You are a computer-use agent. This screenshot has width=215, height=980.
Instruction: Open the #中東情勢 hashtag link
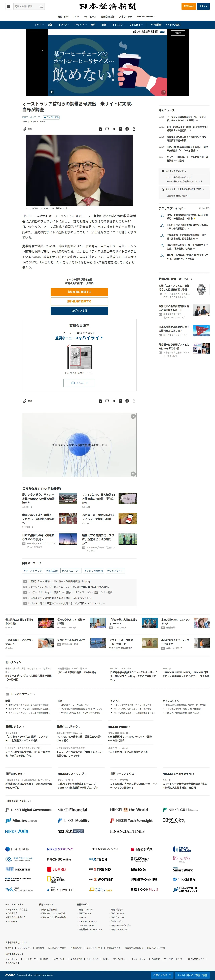(156, 25)
